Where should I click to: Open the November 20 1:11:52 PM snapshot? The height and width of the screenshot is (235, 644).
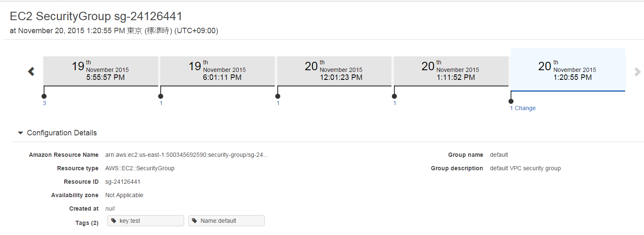click(451, 71)
